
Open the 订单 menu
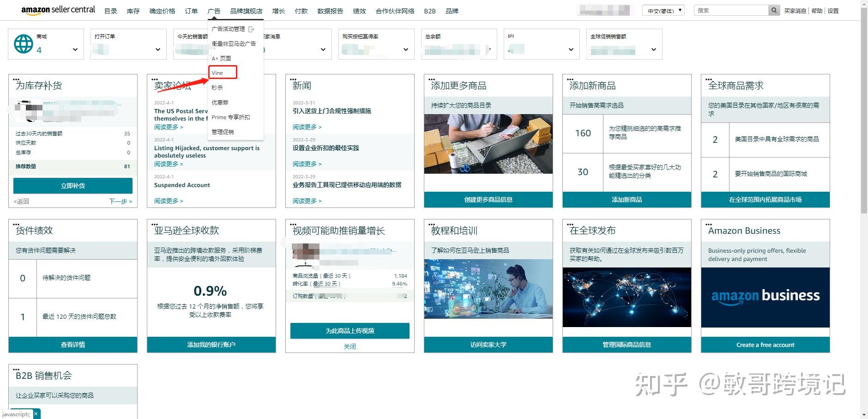tap(191, 11)
